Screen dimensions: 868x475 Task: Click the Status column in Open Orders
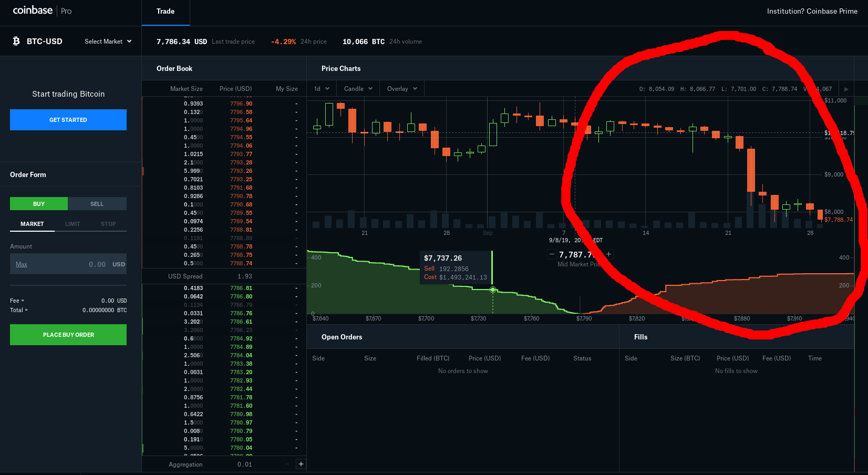[x=582, y=358]
